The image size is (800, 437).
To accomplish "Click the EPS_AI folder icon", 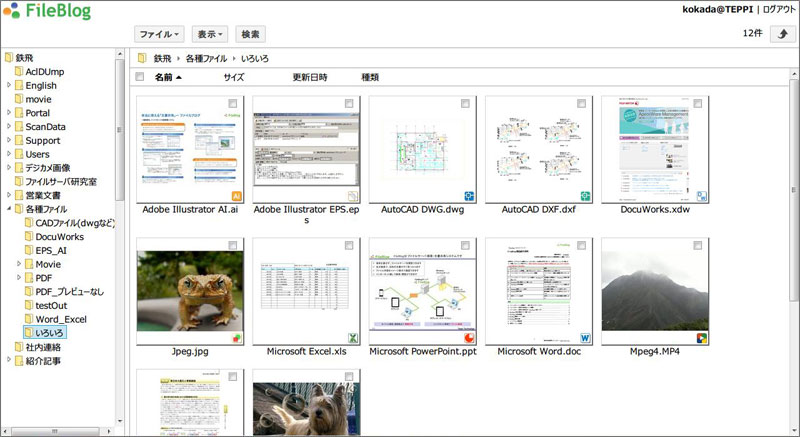I will click(29, 250).
